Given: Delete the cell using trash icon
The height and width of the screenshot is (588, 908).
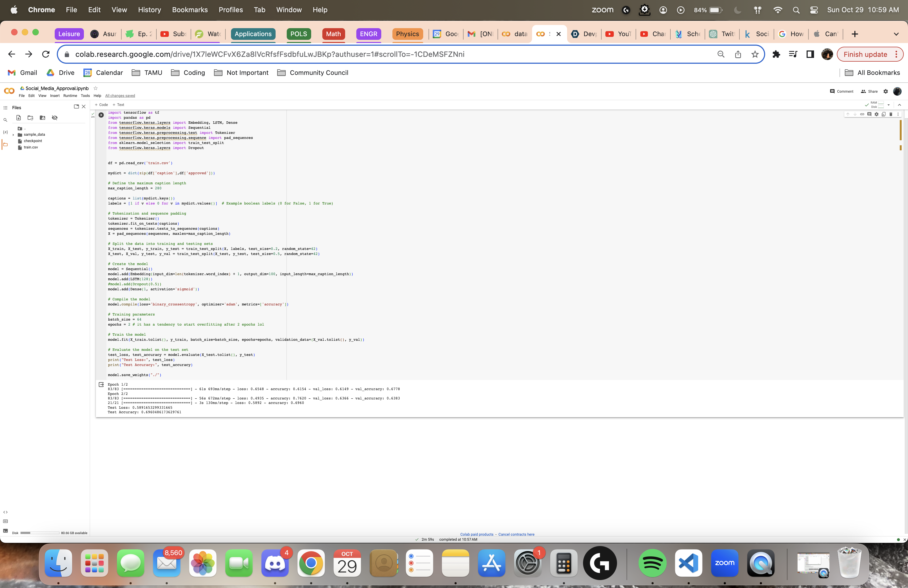Looking at the screenshot, I should (x=891, y=114).
